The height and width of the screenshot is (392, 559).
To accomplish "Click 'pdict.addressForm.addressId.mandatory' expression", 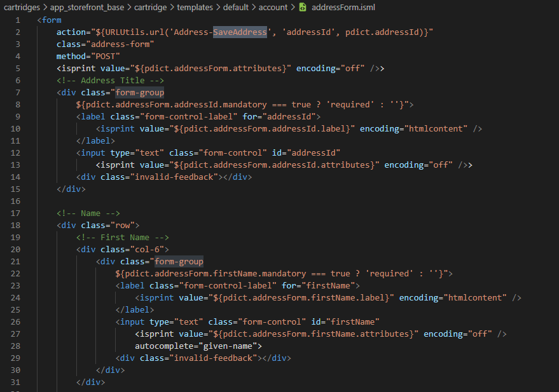I will (176, 105).
